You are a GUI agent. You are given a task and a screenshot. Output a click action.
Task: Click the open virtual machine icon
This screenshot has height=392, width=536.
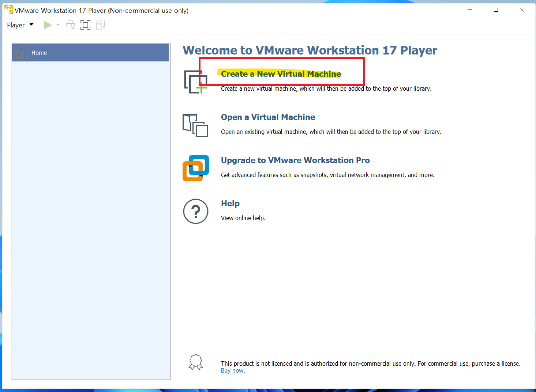click(x=195, y=125)
